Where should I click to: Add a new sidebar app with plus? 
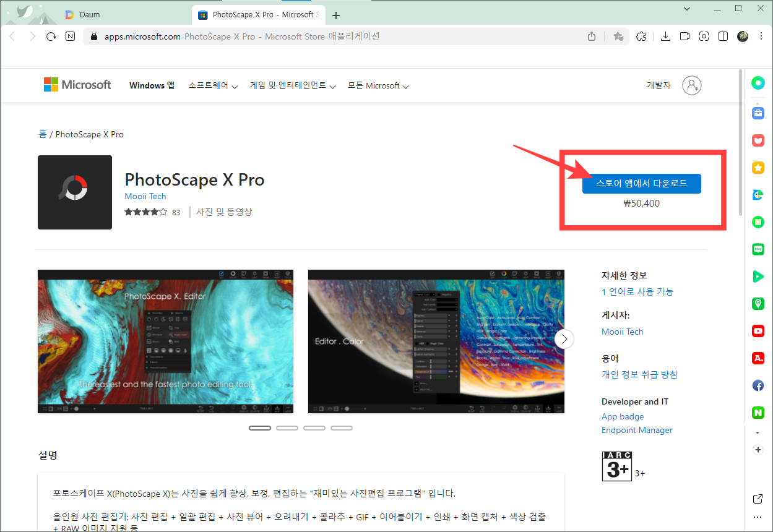point(758,450)
